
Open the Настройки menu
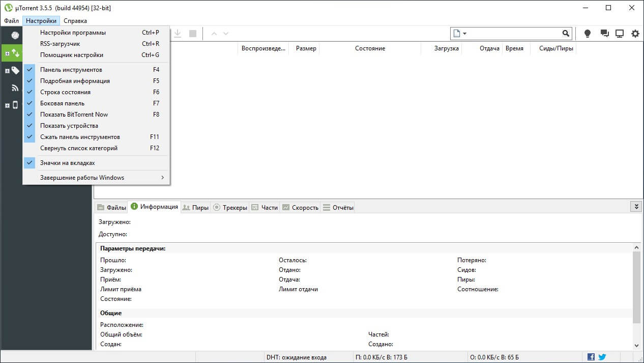(x=41, y=21)
